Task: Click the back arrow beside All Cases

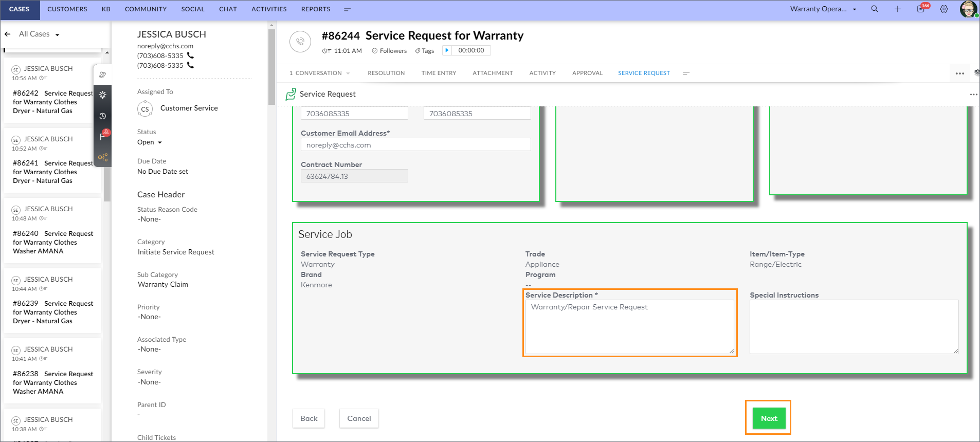Action: pyautogui.click(x=8, y=34)
